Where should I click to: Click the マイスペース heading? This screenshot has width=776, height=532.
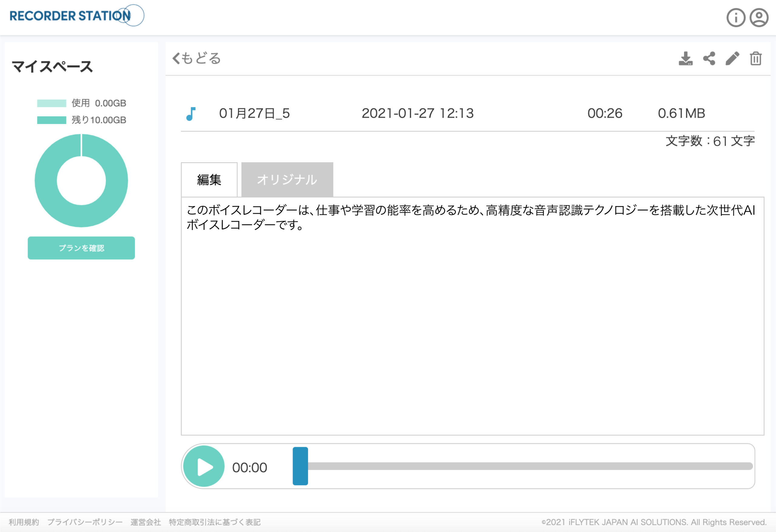[52, 66]
